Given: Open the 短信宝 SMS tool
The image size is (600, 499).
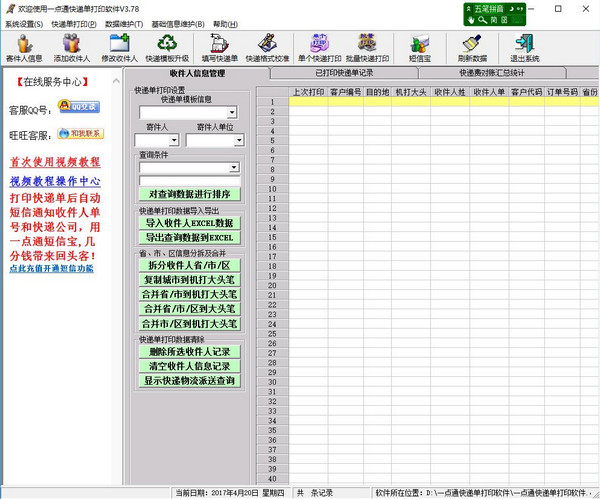Looking at the screenshot, I should pyautogui.click(x=420, y=47).
